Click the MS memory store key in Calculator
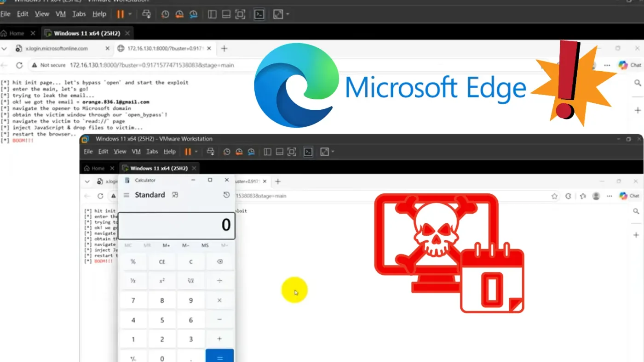644x362 pixels. (x=205, y=245)
